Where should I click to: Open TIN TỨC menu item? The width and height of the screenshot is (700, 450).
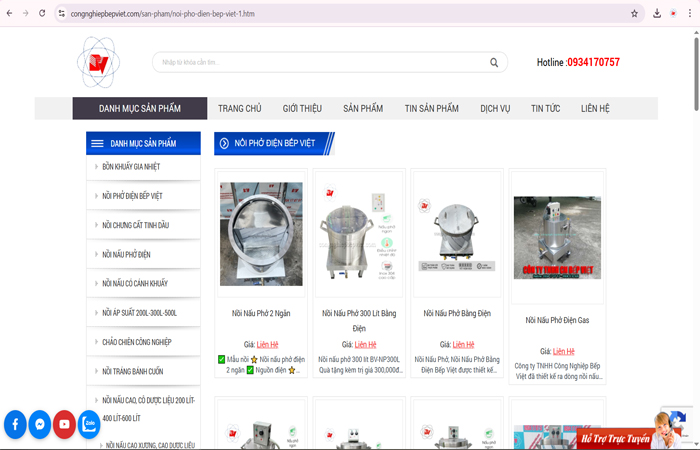click(546, 108)
